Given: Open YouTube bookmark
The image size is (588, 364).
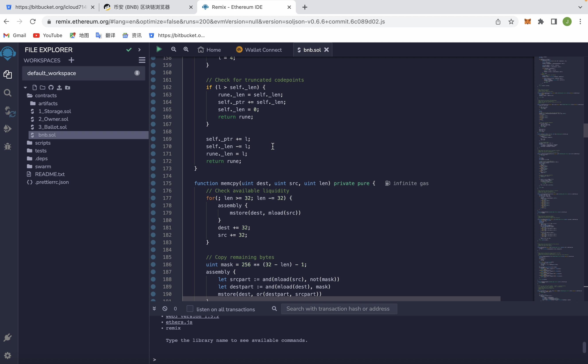Looking at the screenshot, I should coord(48,35).
